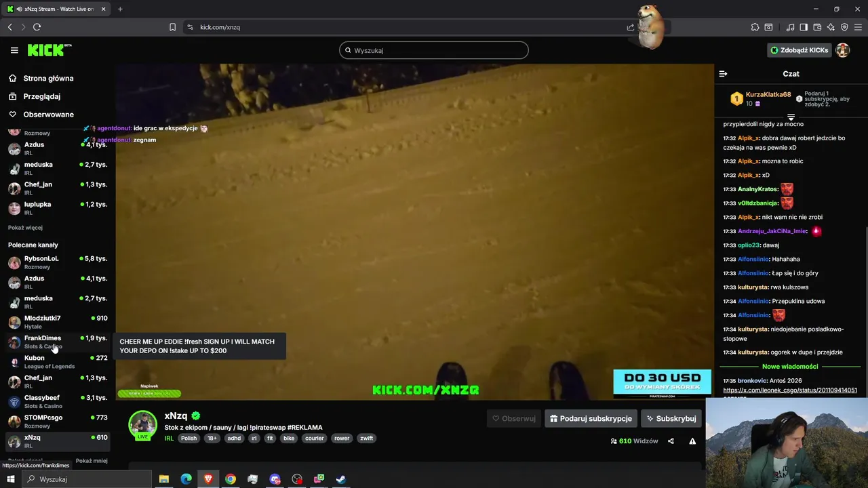
Task: Click the browser back arrow
Action: point(9,27)
